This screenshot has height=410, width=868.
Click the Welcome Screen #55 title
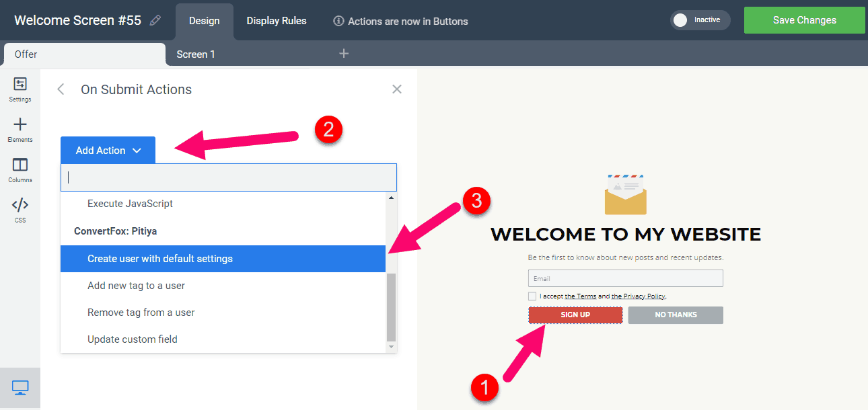click(77, 20)
